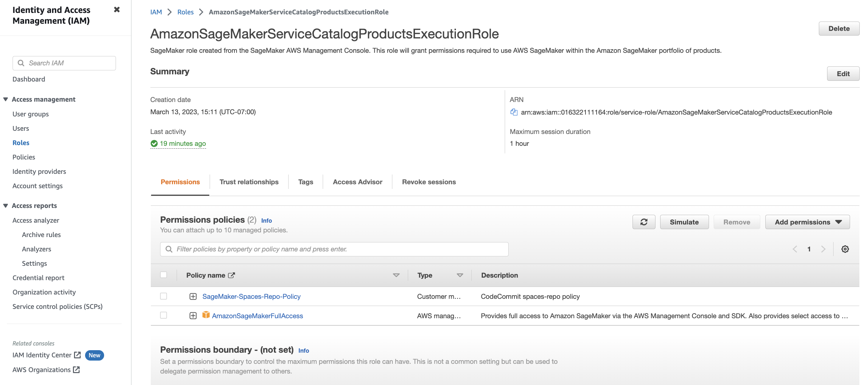Select all policies with the header checkbox

click(x=164, y=275)
